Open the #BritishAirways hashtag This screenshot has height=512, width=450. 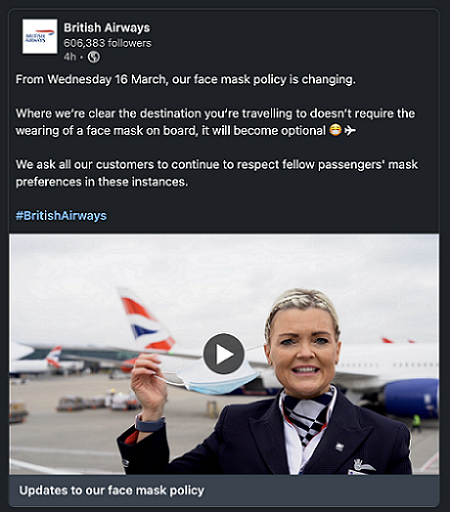click(61, 216)
